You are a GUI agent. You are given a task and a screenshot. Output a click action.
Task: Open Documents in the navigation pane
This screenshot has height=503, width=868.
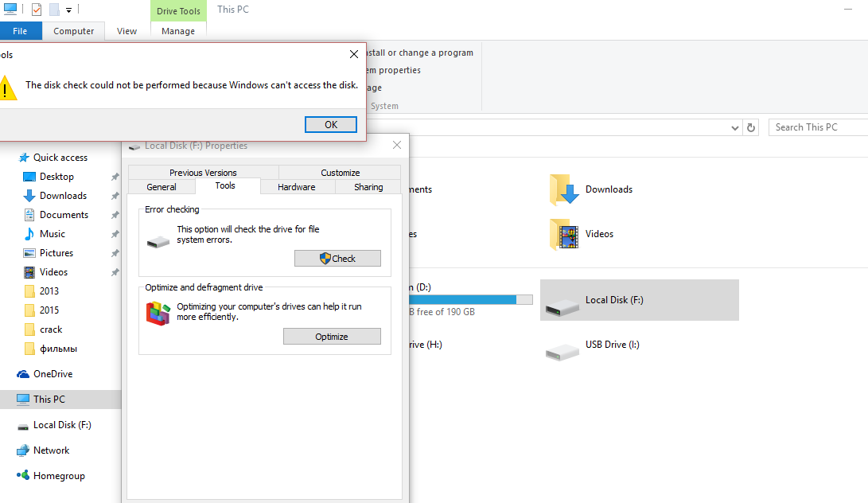point(64,215)
